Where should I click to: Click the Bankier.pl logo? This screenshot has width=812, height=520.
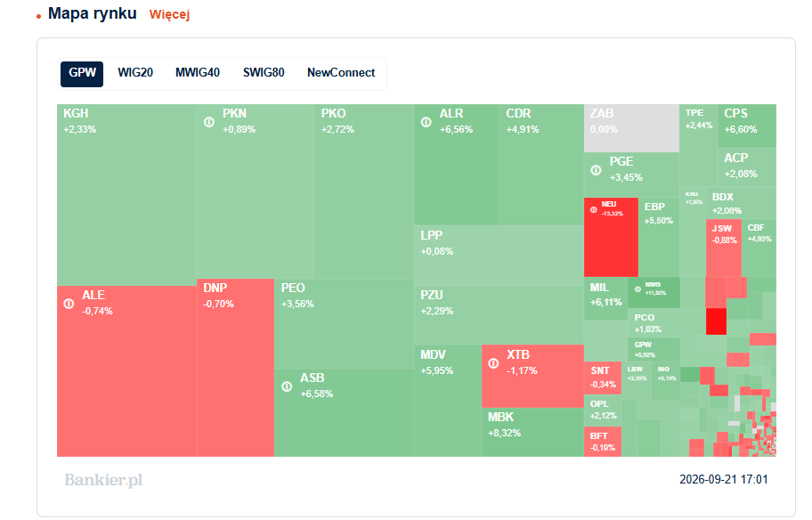[x=103, y=480]
